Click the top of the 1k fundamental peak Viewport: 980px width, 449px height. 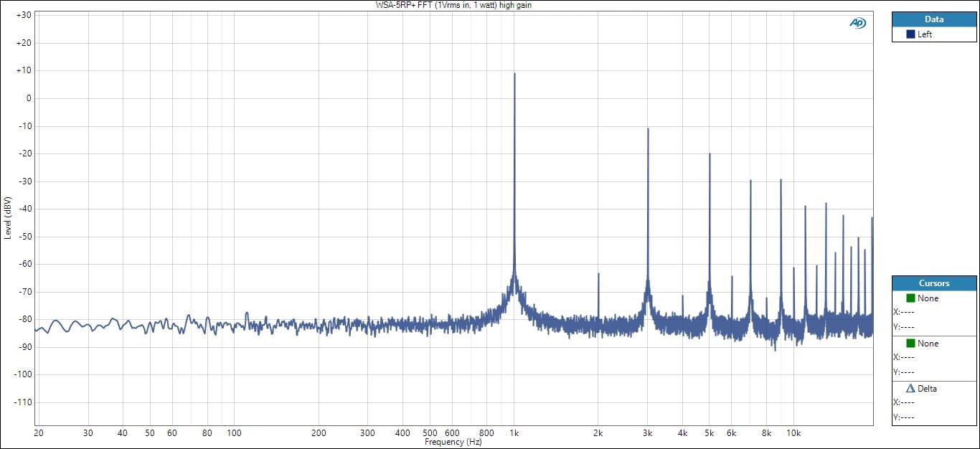(x=514, y=74)
